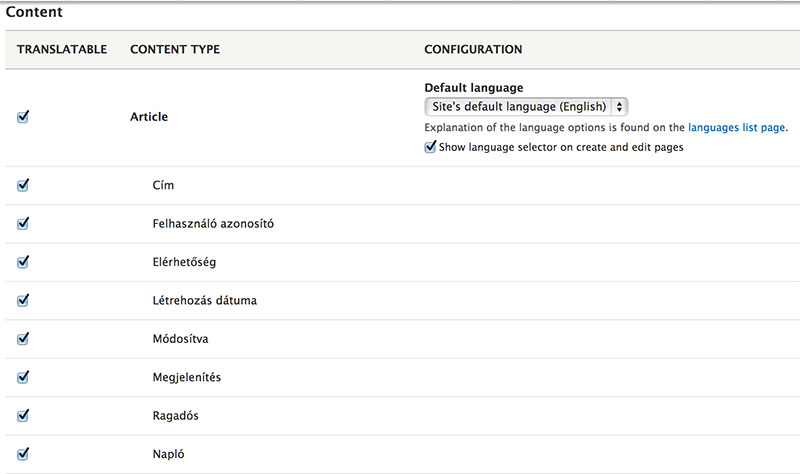800x474 pixels.
Task: Uncheck the Módosítva translatable checkbox
Action: pos(23,339)
